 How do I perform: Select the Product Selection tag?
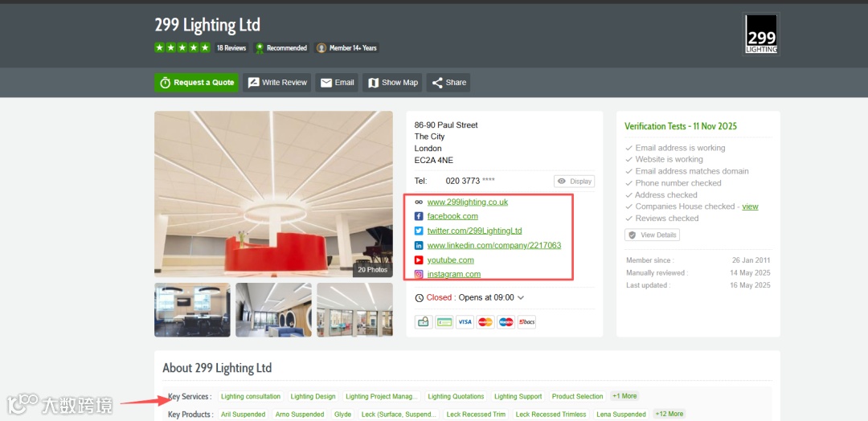coord(577,396)
